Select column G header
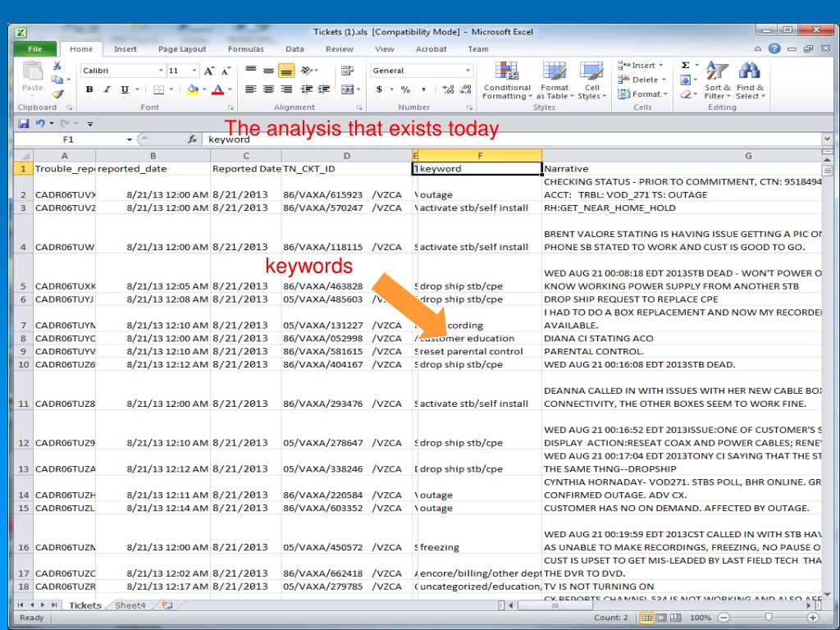The height and width of the screenshot is (630, 840). coord(682,155)
